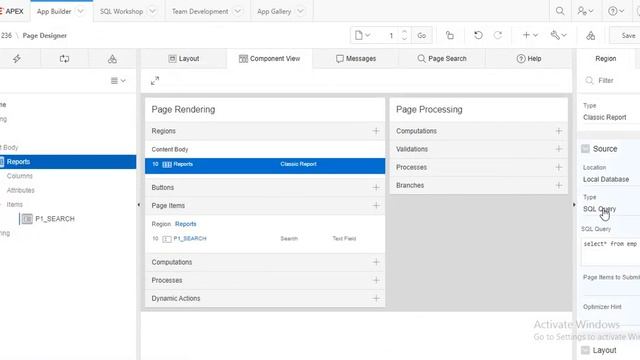
Task: Add a new region with plus icon
Action: [x=376, y=131]
